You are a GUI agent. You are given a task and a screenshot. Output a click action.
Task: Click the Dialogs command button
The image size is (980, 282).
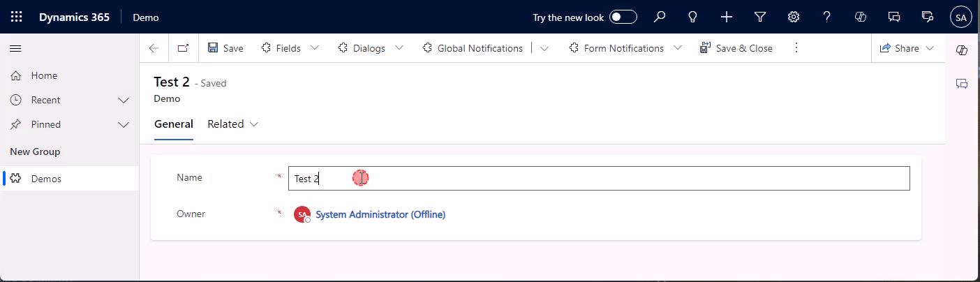pos(362,48)
